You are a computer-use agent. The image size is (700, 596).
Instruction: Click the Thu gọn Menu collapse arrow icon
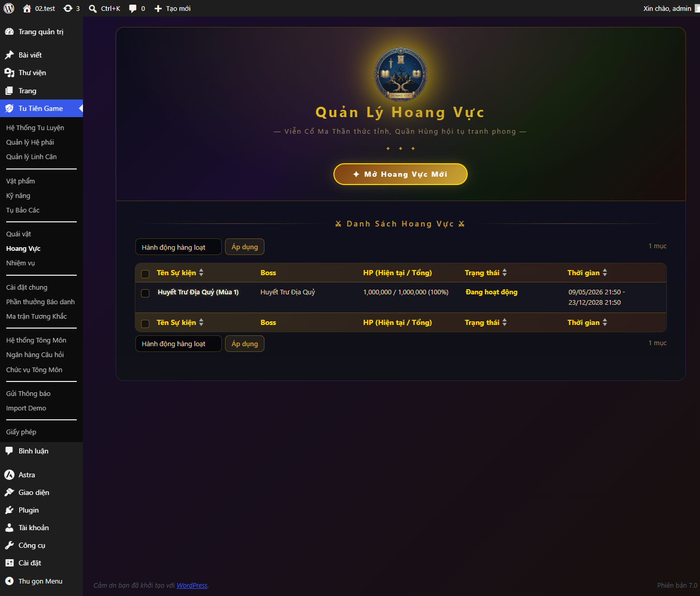9,581
